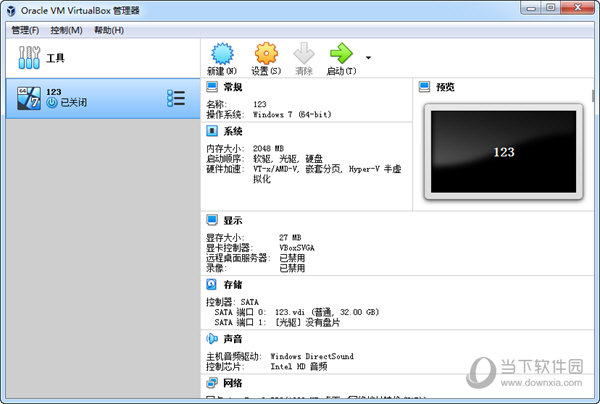
Task: Open the 常规 heading link
Action: pyautogui.click(x=233, y=87)
